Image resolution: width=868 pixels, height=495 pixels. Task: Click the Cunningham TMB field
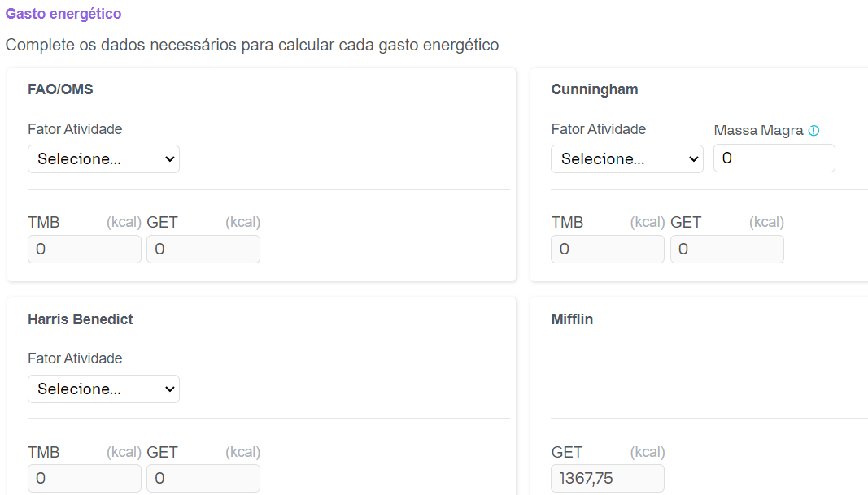608,250
